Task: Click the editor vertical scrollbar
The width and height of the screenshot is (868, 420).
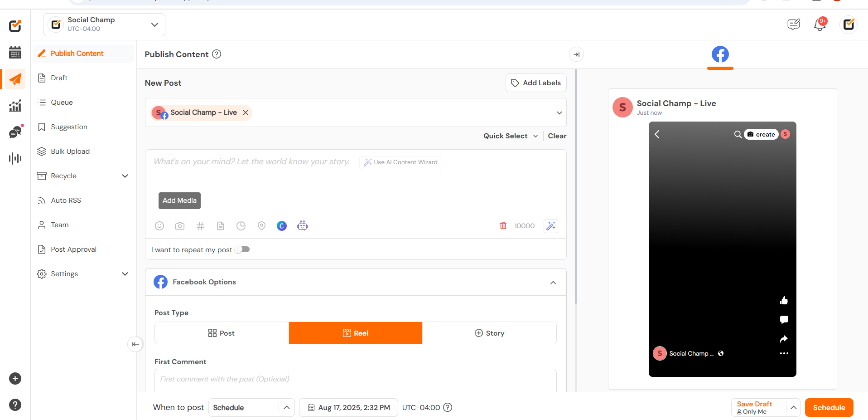Action: point(575,186)
